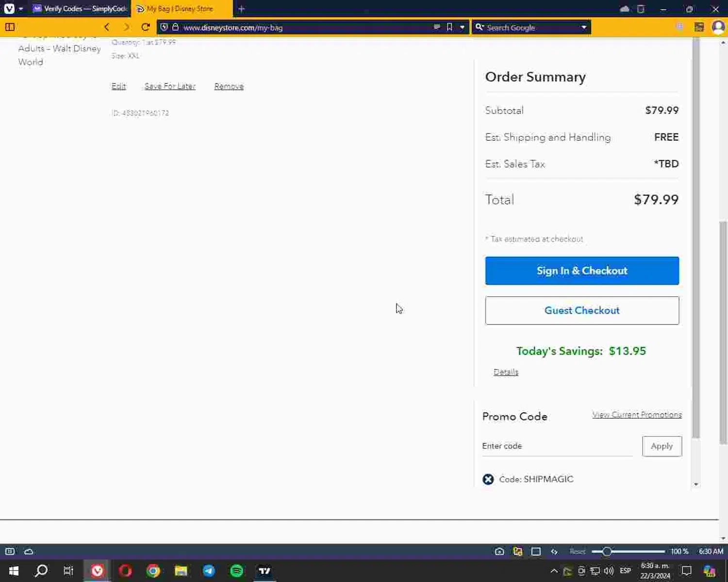Open Telegram from taskbar
The image size is (728, 582).
click(209, 571)
